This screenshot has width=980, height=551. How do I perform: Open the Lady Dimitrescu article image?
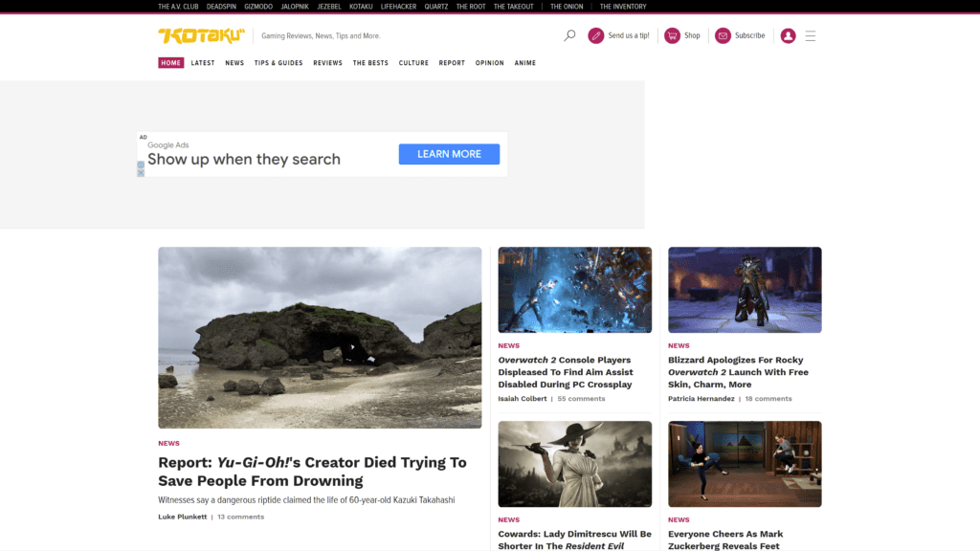tap(575, 464)
